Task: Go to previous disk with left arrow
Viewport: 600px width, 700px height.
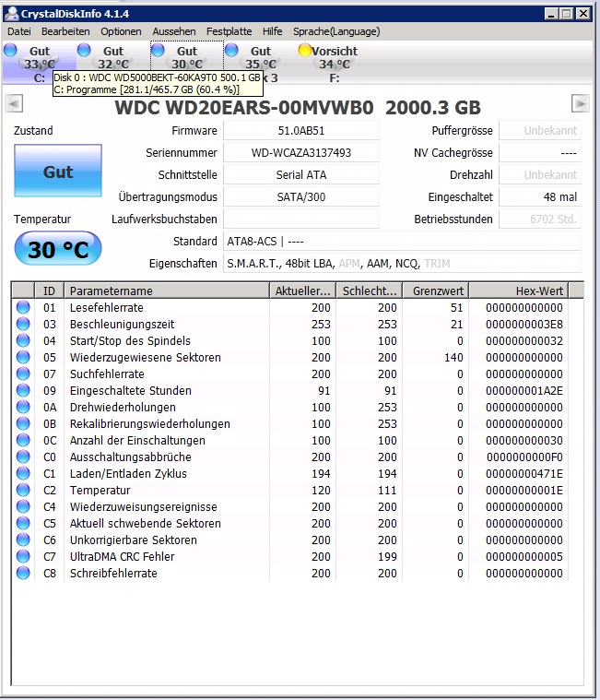Action: click(x=14, y=104)
